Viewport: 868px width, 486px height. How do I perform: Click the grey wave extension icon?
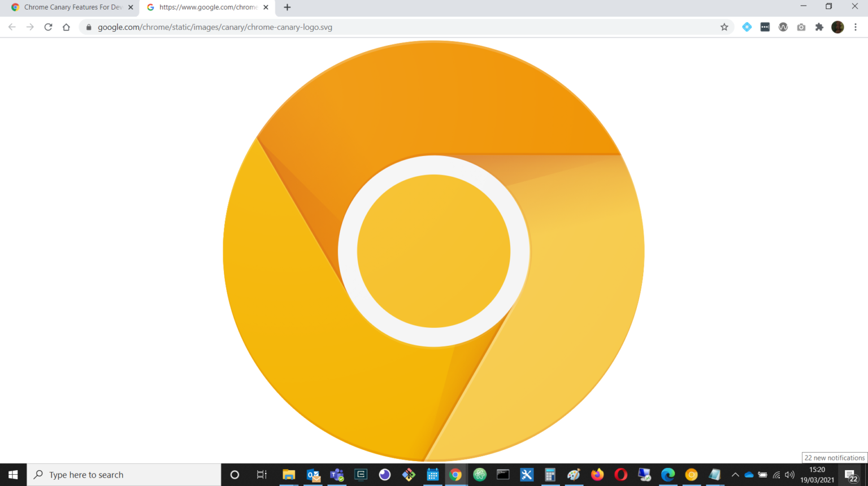pos(783,27)
